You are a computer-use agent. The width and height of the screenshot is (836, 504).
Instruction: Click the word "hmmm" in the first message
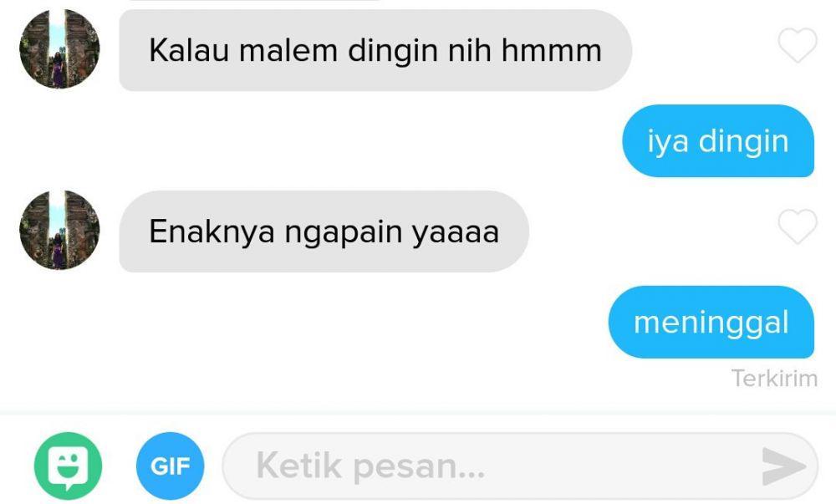[x=551, y=51]
